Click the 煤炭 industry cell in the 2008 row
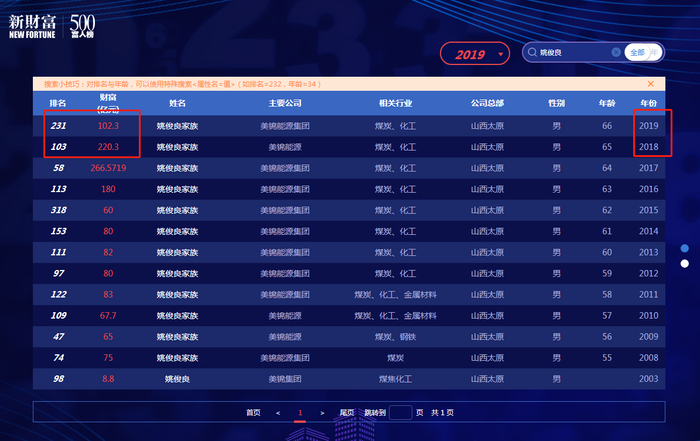 tap(396, 358)
